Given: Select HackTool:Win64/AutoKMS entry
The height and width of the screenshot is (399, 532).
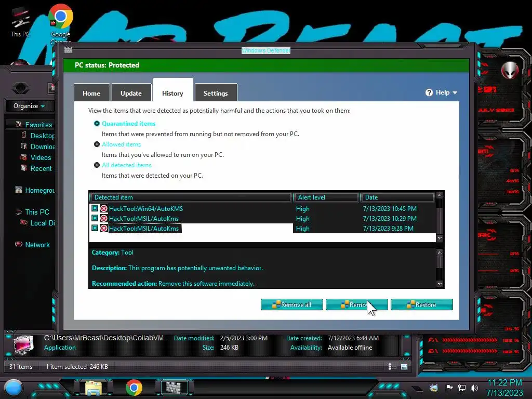Looking at the screenshot, I should (x=262, y=209).
